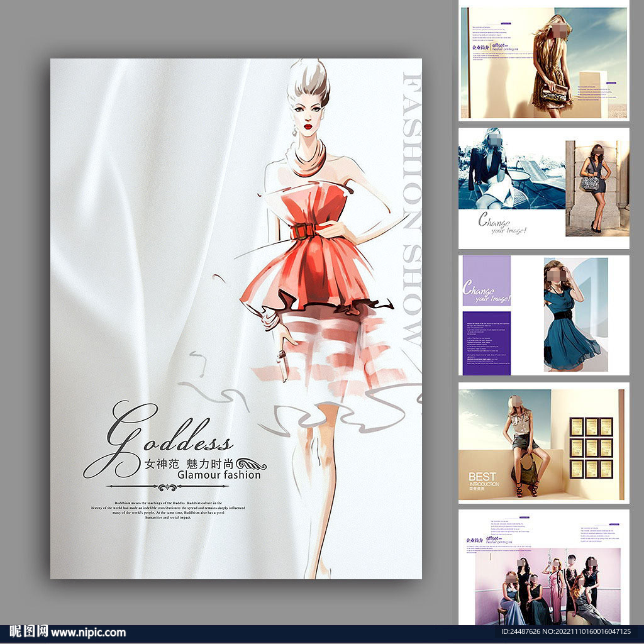Image resolution: width=644 pixels, height=644 pixels.
Task: Click the "女神范 魅力时尚" subtitle
Action: (189, 464)
